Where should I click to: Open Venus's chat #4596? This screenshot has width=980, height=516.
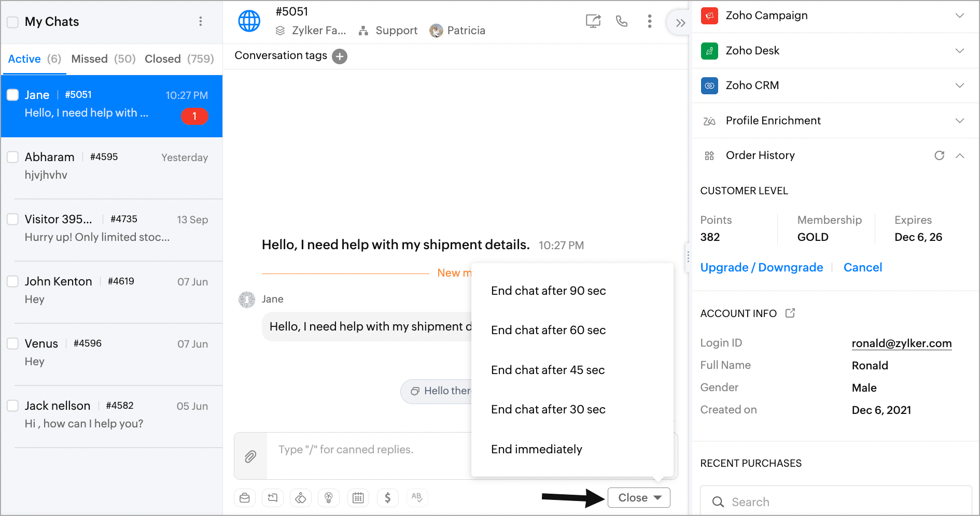point(112,354)
